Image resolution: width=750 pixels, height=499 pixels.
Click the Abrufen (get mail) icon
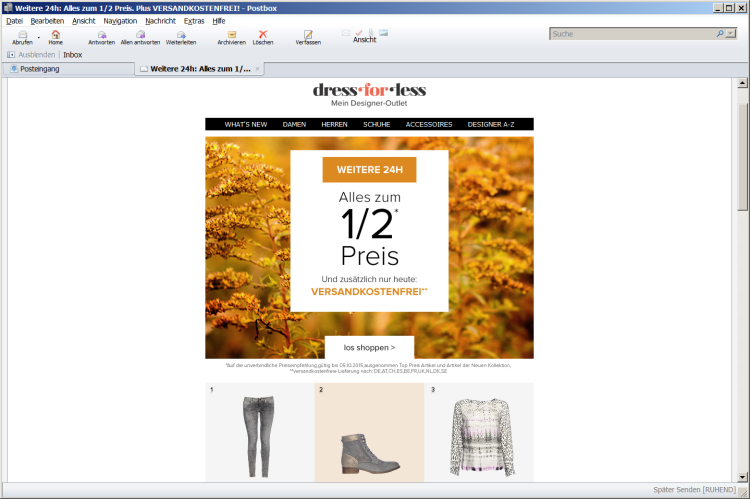(x=22, y=35)
